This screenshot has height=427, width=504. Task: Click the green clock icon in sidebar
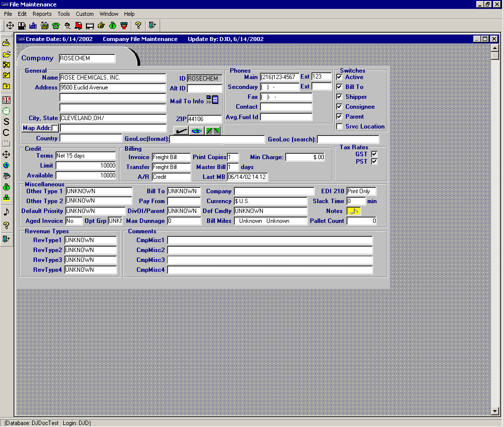click(x=6, y=111)
